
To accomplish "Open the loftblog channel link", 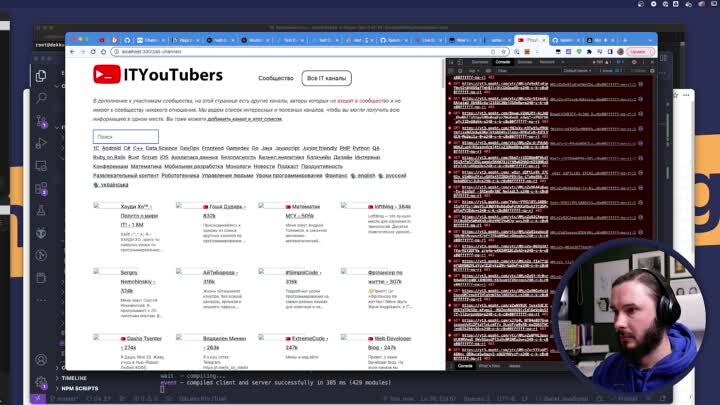I will [x=389, y=207].
